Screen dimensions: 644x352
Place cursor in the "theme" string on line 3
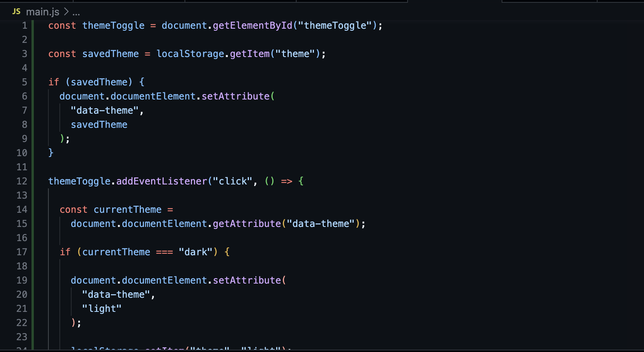coord(295,54)
